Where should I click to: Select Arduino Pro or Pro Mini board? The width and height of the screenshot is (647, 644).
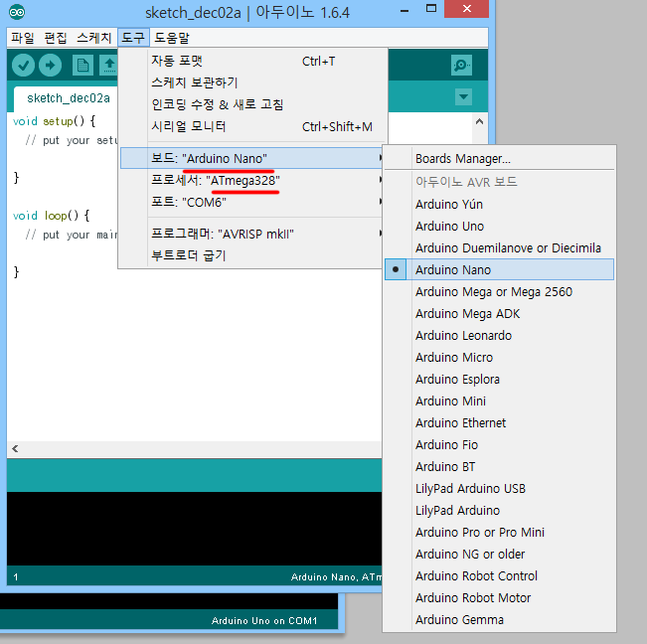coord(499,533)
